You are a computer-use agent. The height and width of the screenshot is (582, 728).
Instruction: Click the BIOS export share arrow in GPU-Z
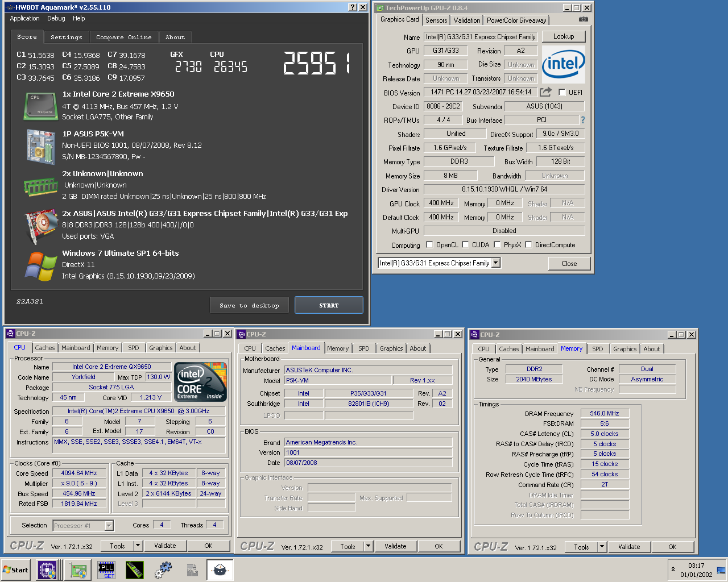[546, 92]
